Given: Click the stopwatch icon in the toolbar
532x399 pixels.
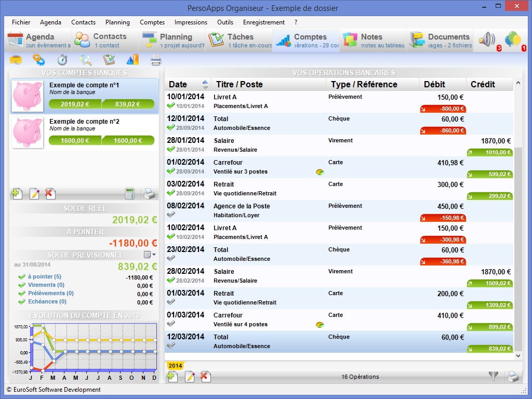Looking at the screenshot, I should coord(62,60).
